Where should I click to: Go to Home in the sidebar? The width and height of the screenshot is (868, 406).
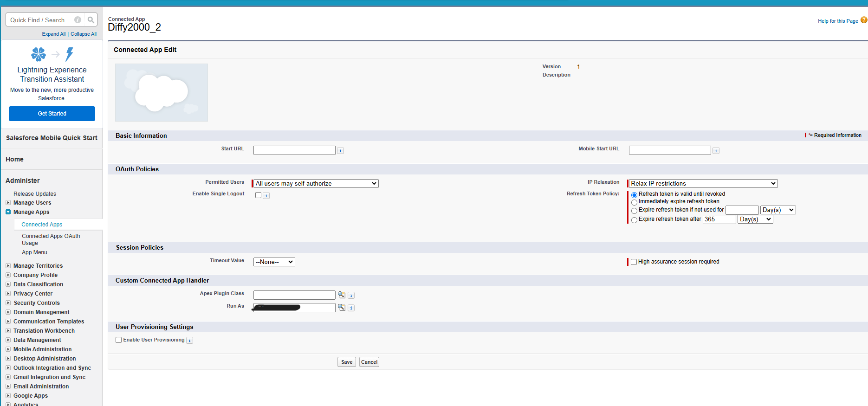(14, 159)
